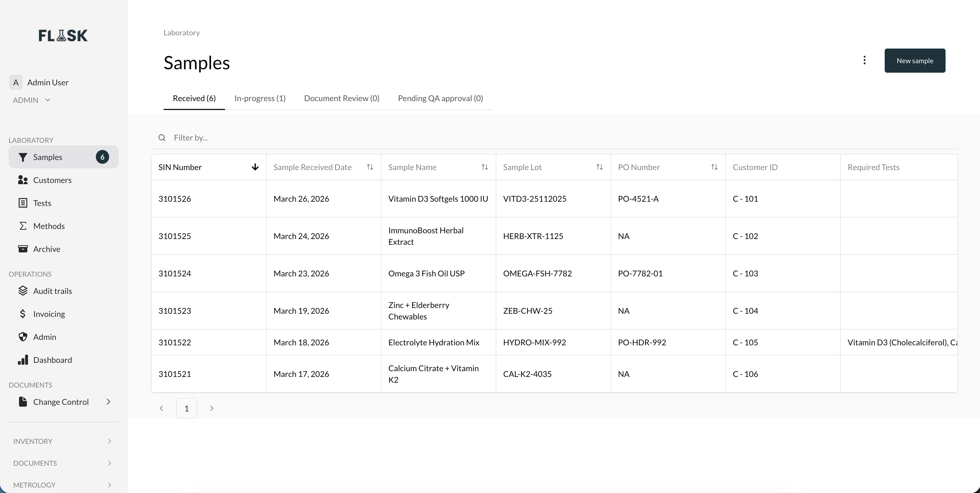
Task: Click the Audit trails layers icon
Action: click(x=23, y=291)
